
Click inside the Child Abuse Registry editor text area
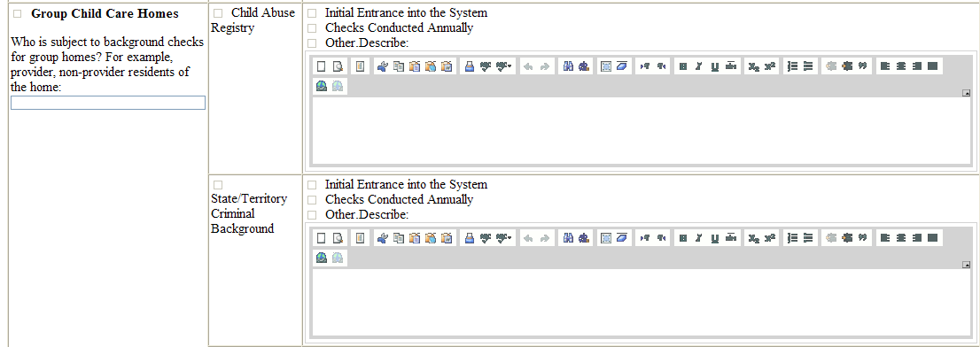coord(642,131)
